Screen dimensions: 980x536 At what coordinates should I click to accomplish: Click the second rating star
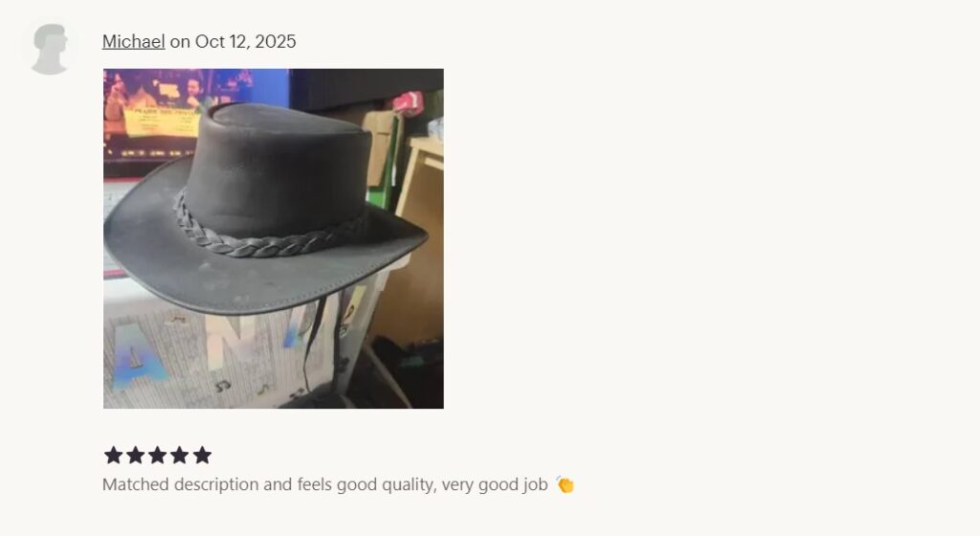click(135, 456)
